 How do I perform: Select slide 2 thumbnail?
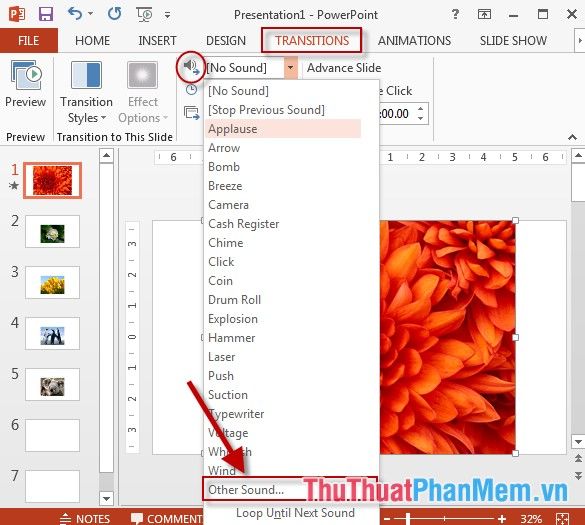(52, 232)
